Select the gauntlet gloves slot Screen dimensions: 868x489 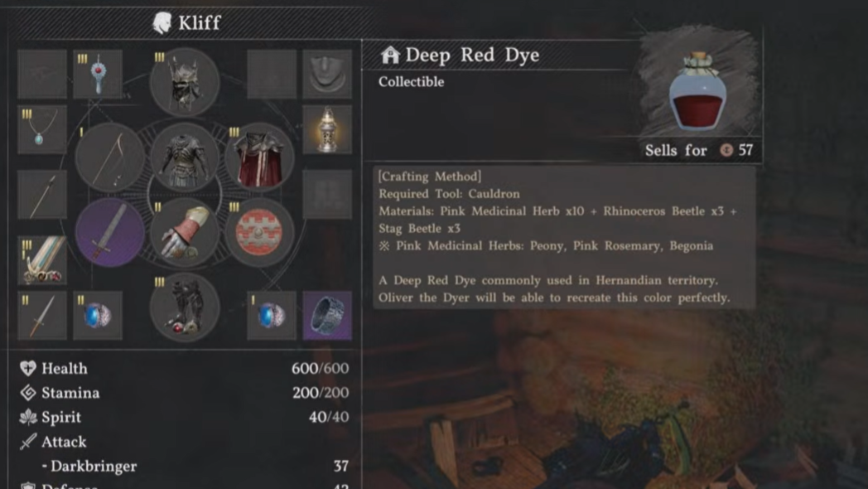point(185,233)
